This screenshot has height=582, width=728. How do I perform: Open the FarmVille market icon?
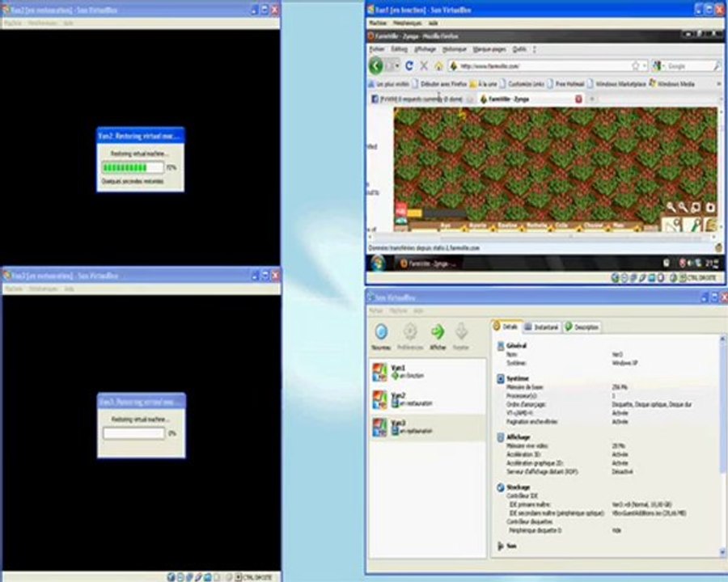[711, 225]
